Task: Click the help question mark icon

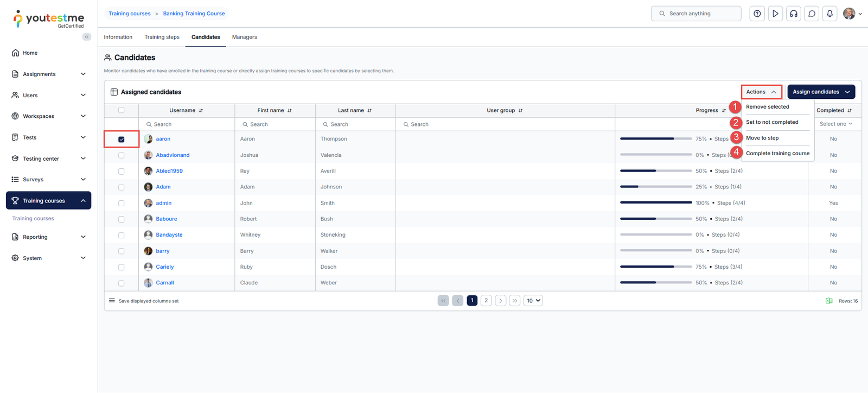Action: point(757,14)
